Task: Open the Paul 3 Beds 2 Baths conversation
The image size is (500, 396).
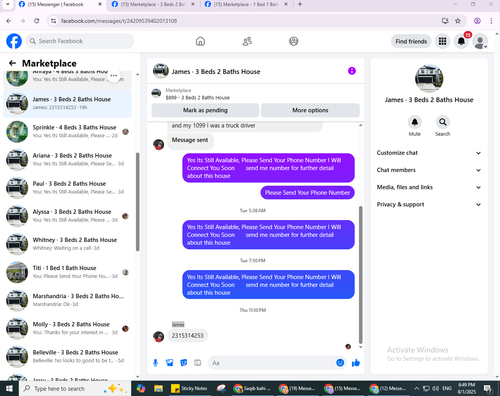Action: (x=67, y=188)
